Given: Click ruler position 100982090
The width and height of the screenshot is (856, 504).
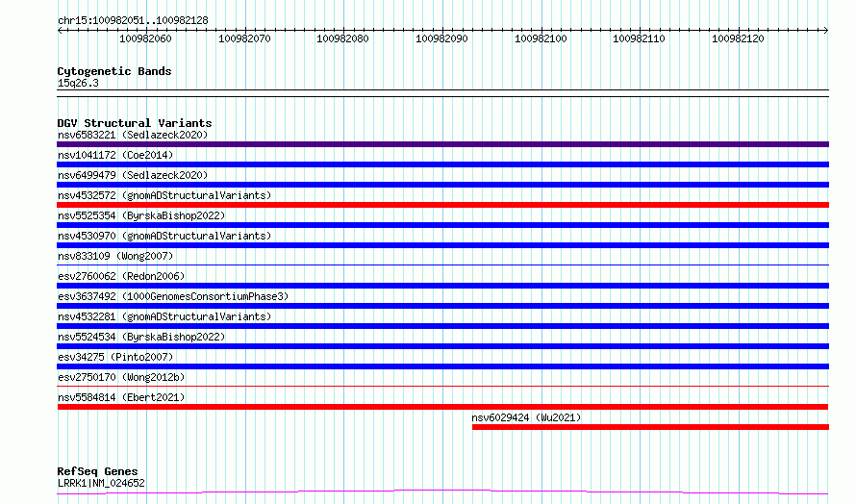Looking at the screenshot, I should (441, 38).
